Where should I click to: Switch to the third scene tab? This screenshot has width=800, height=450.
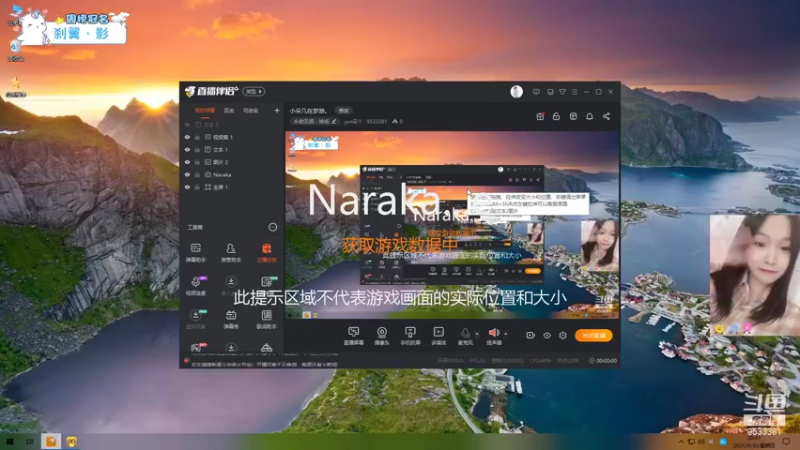click(x=251, y=110)
